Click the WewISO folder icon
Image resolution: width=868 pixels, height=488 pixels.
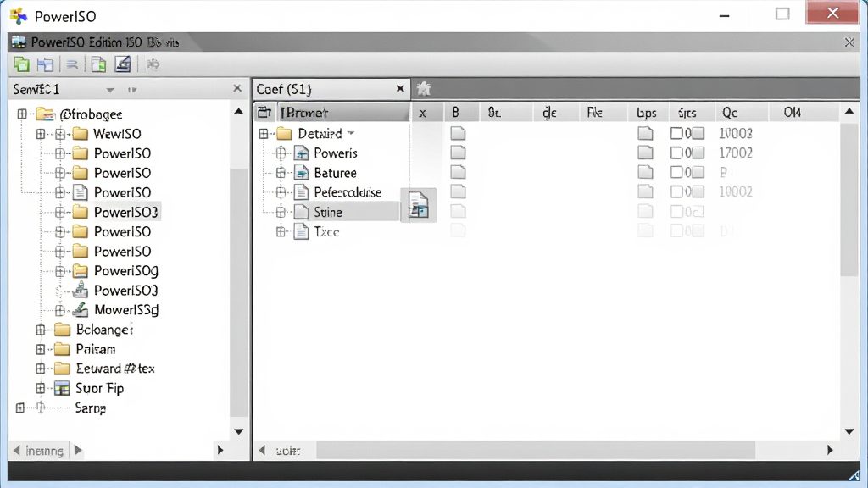tap(81, 134)
